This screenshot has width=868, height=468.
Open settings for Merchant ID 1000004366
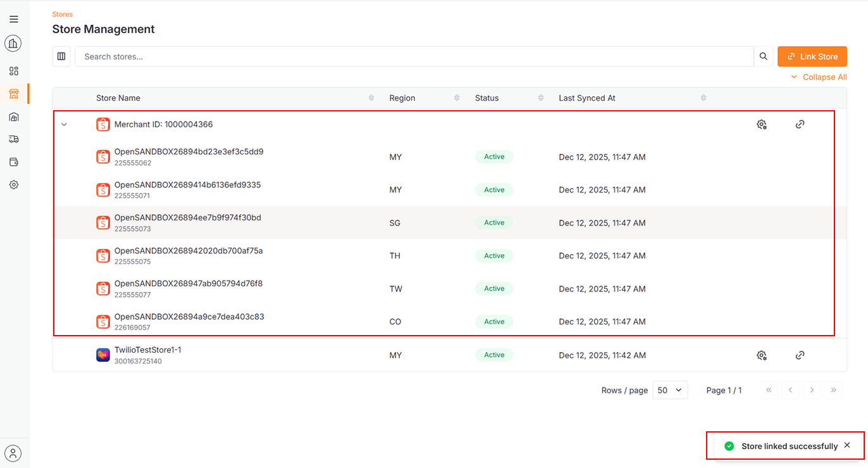762,125
